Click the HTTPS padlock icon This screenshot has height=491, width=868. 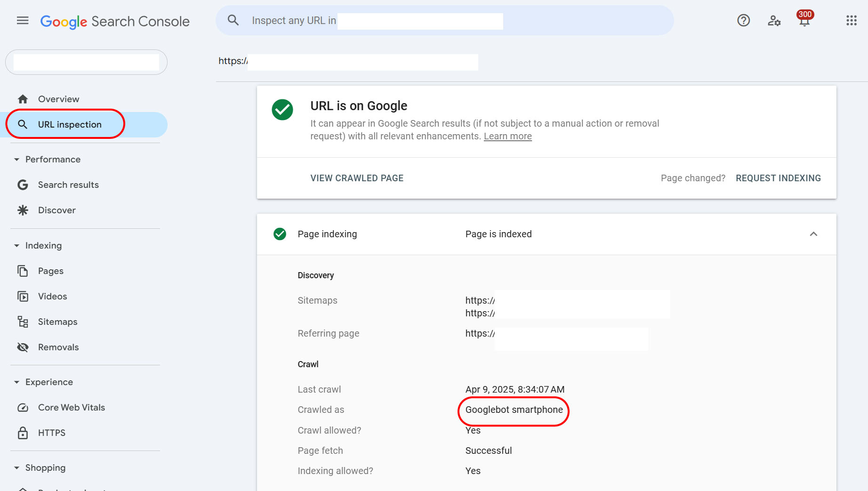point(23,433)
